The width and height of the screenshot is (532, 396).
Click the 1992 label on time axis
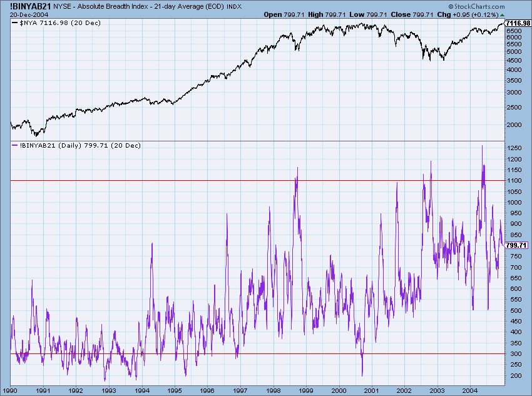[x=76, y=390]
